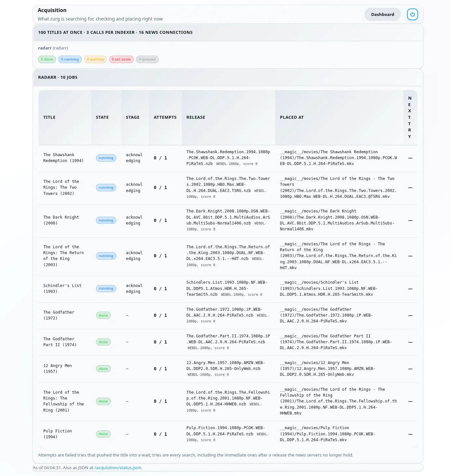Click the done badge for Pulp Fiction
The height and width of the screenshot is (476, 451).
tap(103, 434)
